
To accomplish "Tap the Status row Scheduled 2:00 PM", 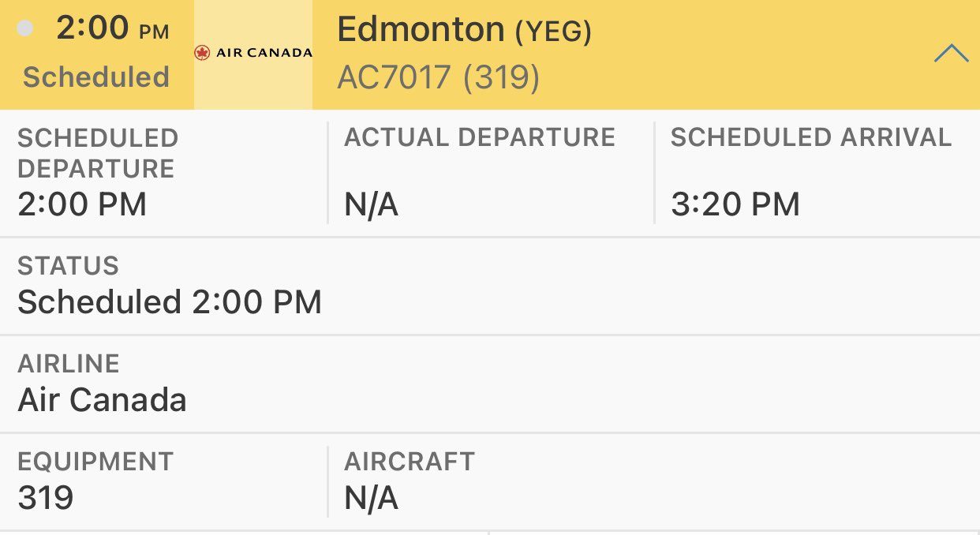I will (490, 286).
